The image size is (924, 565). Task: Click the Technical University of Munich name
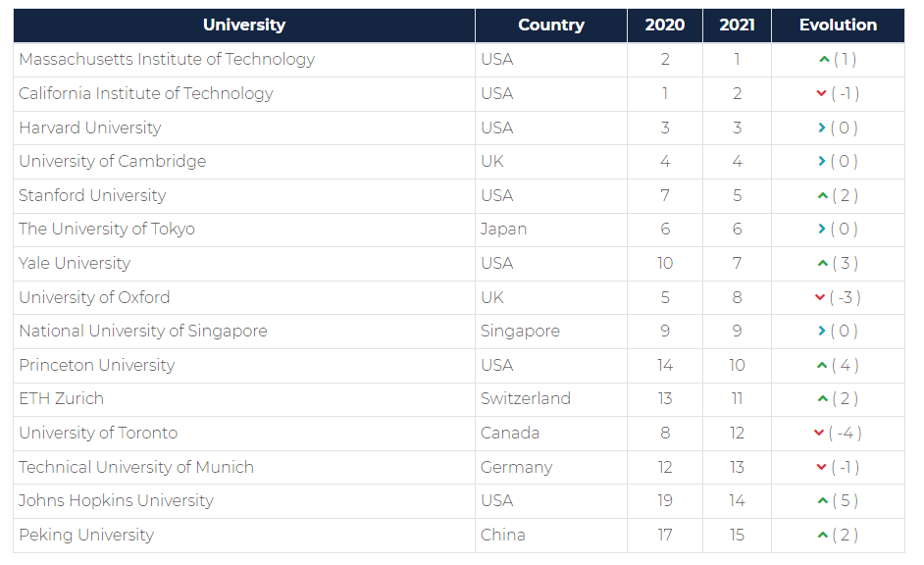click(136, 467)
